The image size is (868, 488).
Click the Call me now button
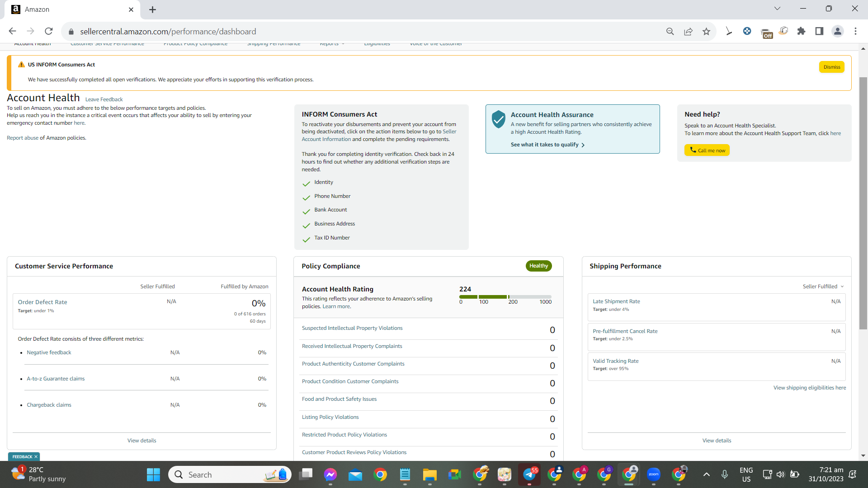coord(707,150)
